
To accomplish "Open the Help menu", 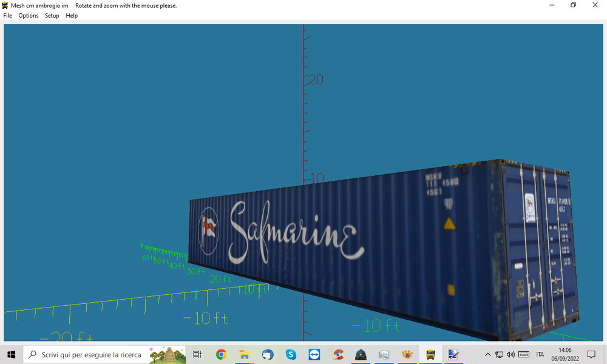I will pos(72,16).
